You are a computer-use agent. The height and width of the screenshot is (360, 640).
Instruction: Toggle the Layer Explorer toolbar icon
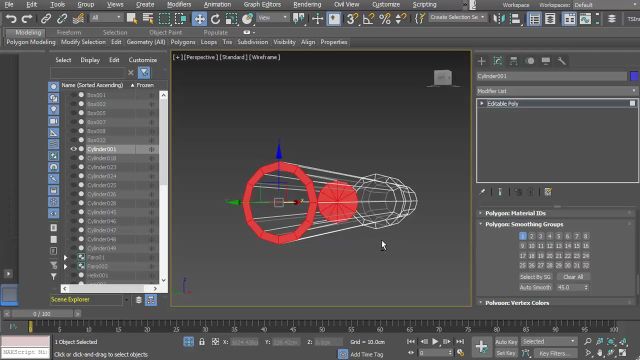[x=550, y=19]
